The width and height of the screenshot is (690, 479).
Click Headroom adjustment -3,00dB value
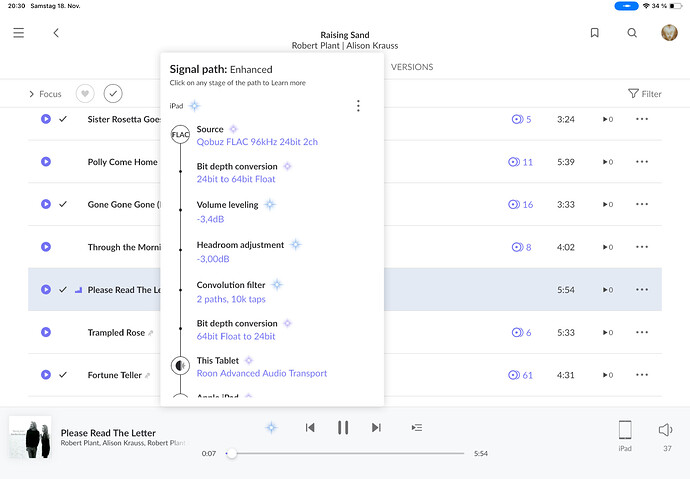[213, 259]
